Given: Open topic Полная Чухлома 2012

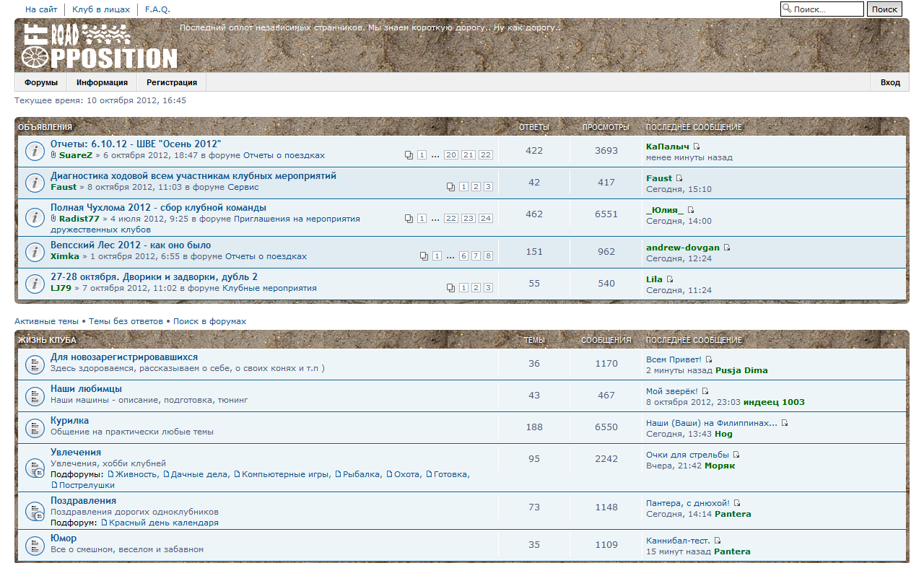Looking at the screenshot, I should (x=158, y=208).
